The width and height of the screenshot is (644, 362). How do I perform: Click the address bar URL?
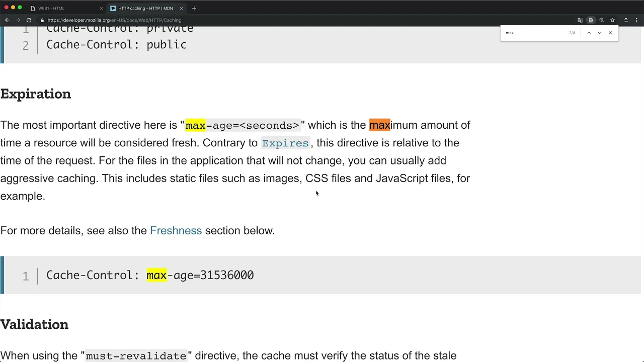(114, 20)
